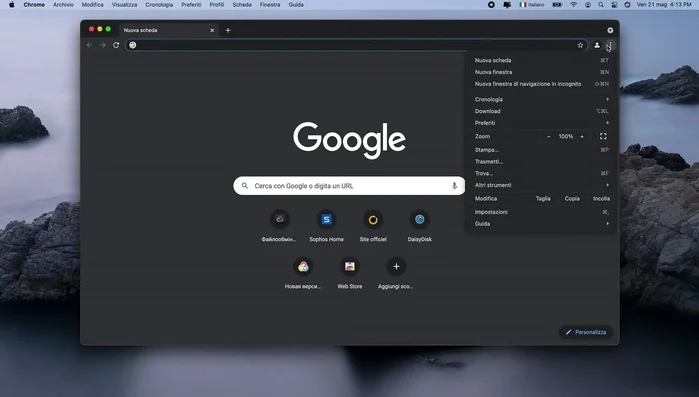Open Modifica in the macOS menu bar
This screenshot has width=699, height=397.
coord(92,4)
